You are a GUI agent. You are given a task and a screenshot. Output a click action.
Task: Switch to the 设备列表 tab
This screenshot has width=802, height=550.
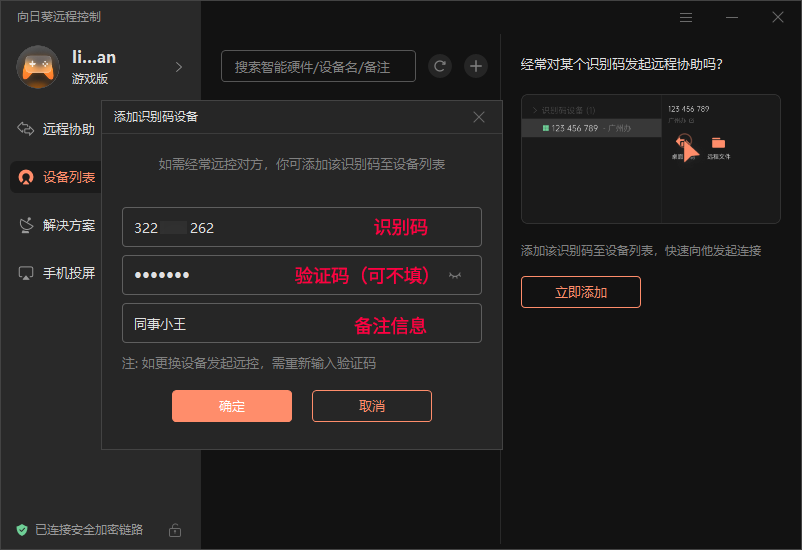click(x=56, y=177)
